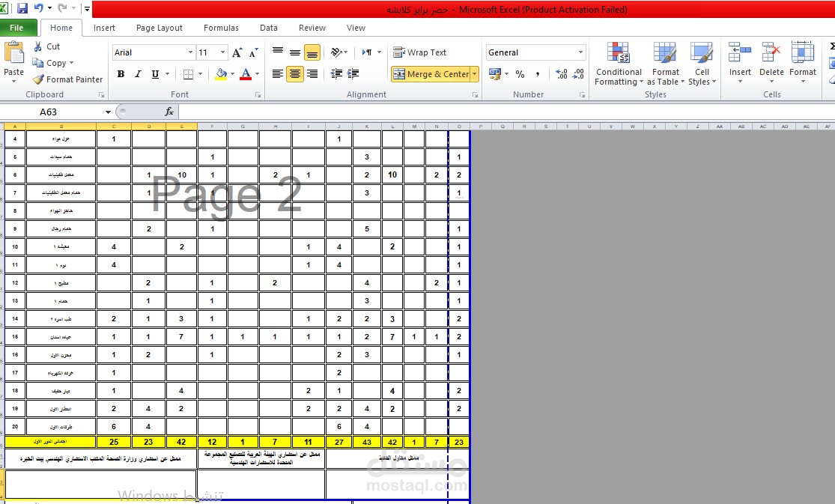Click Insert cells icon
This screenshot has width=835, height=504.
(740, 52)
